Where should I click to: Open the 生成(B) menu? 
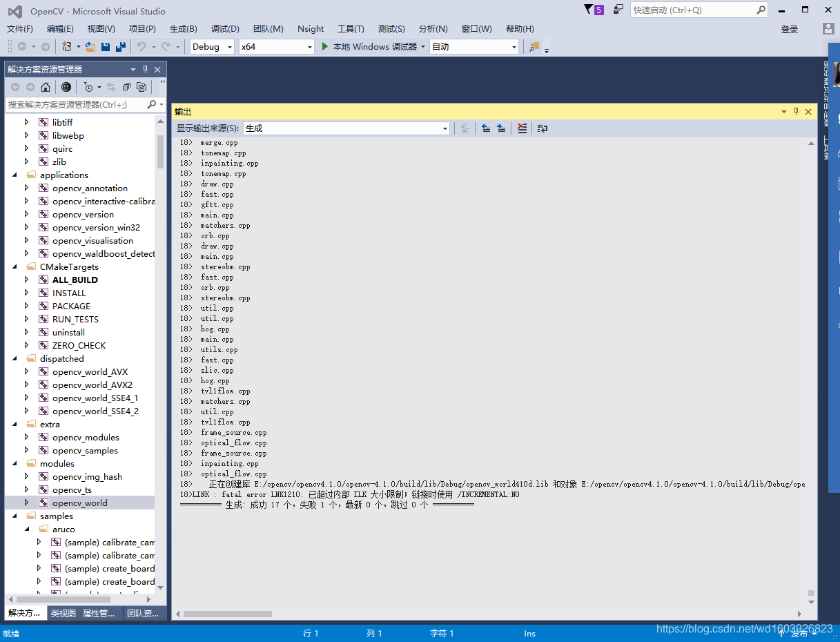[183, 29]
